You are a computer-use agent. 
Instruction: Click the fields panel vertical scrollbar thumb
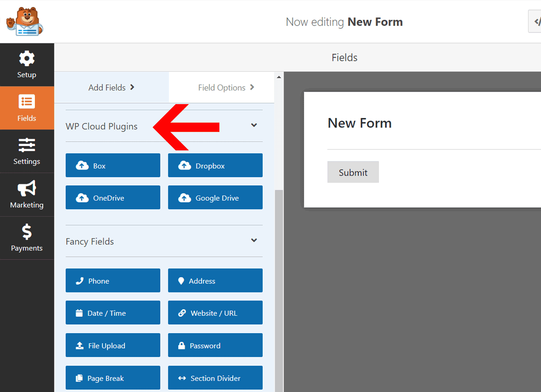[279, 291]
